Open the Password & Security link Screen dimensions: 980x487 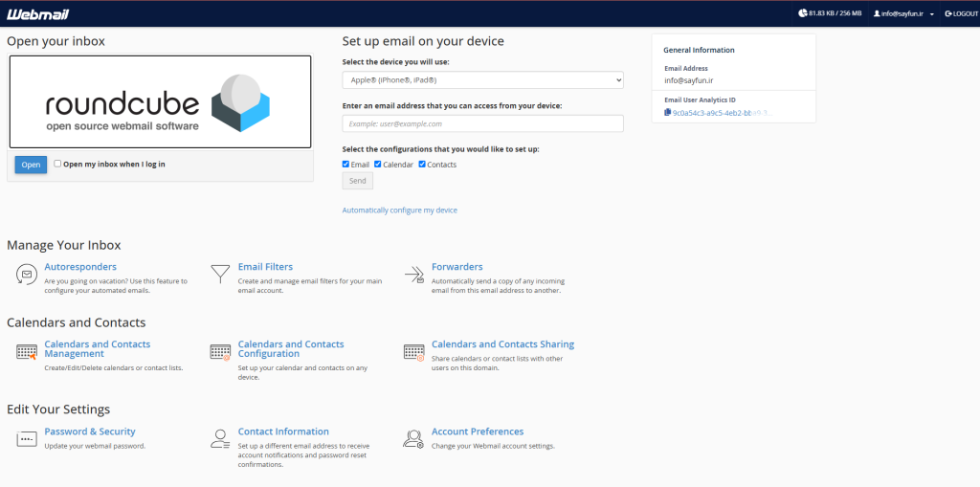pyautogui.click(x=89, y=432)
